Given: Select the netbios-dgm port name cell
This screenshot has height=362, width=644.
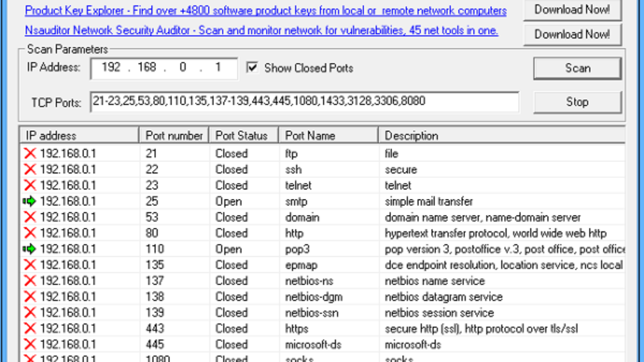Looking at the screenshot, I should click(x=314, y=297).
